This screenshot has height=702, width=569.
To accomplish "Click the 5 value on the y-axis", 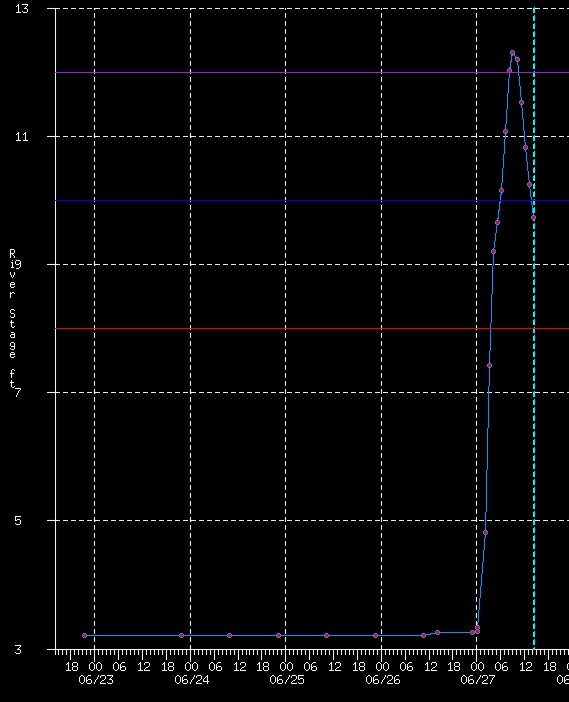I will (x=18, y=521).
